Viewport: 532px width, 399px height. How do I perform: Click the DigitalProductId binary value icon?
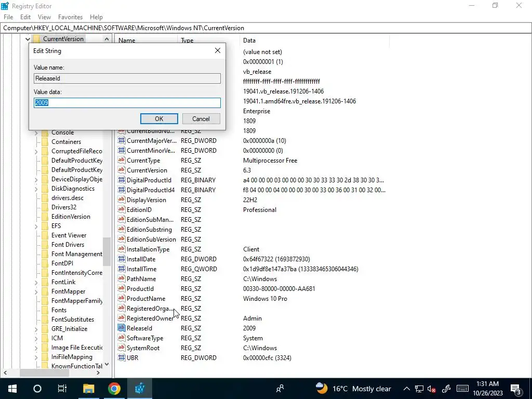121,180
